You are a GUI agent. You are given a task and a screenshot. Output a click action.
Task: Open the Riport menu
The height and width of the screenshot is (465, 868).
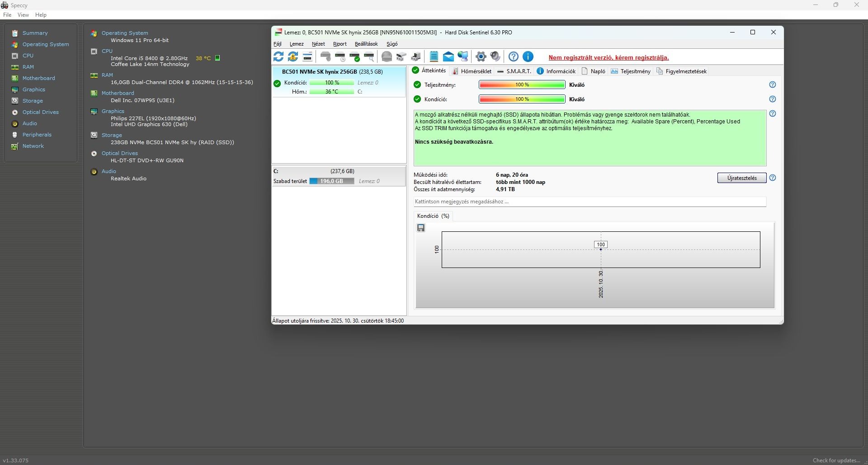coord(340,44)
